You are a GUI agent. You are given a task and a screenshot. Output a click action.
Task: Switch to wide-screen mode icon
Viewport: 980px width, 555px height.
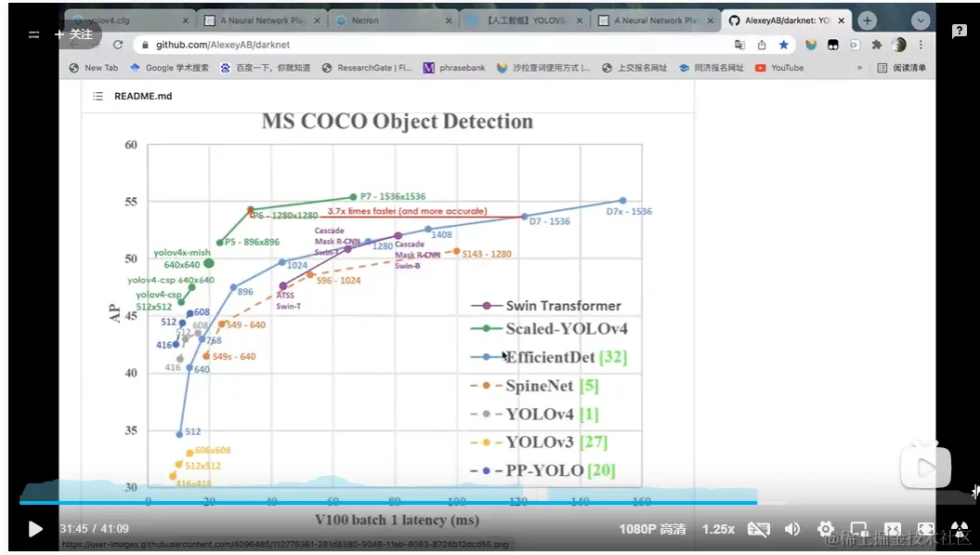click(x=893, y=529)
